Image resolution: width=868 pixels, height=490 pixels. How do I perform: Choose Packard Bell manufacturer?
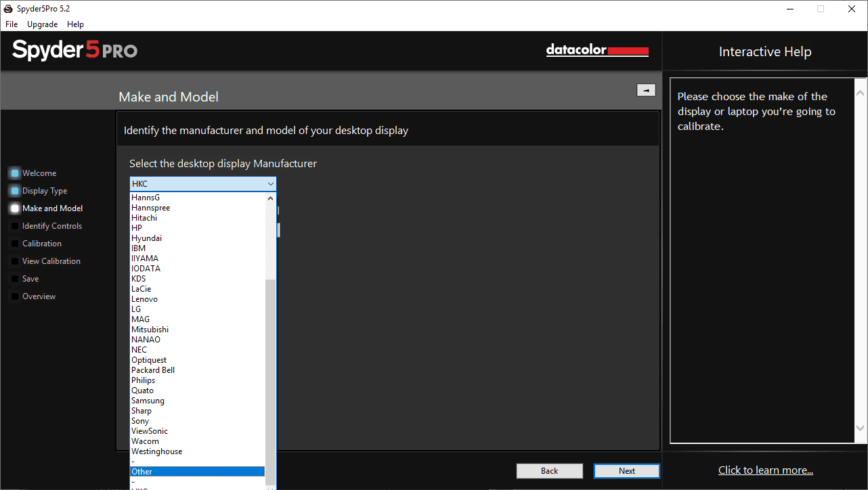point(197,370)
